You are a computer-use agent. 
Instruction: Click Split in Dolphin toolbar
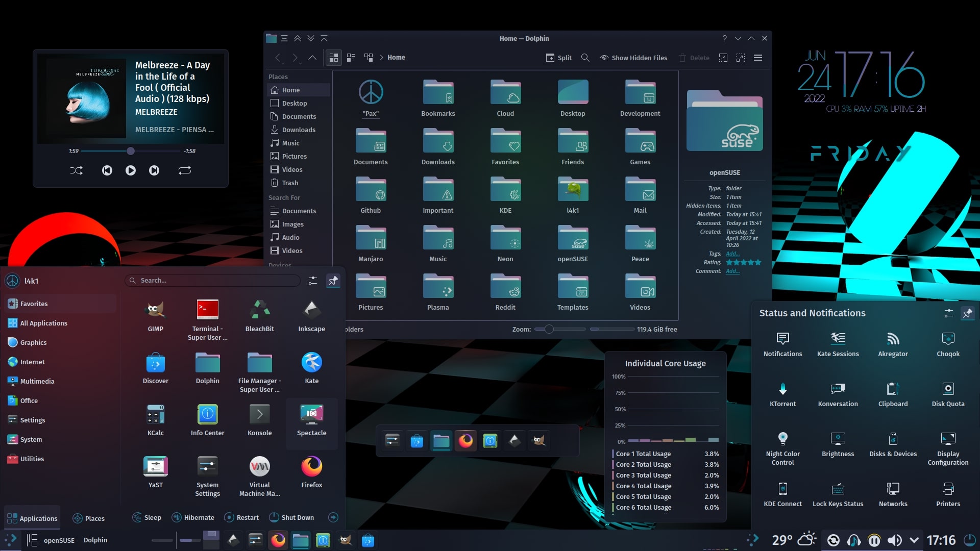559,58
